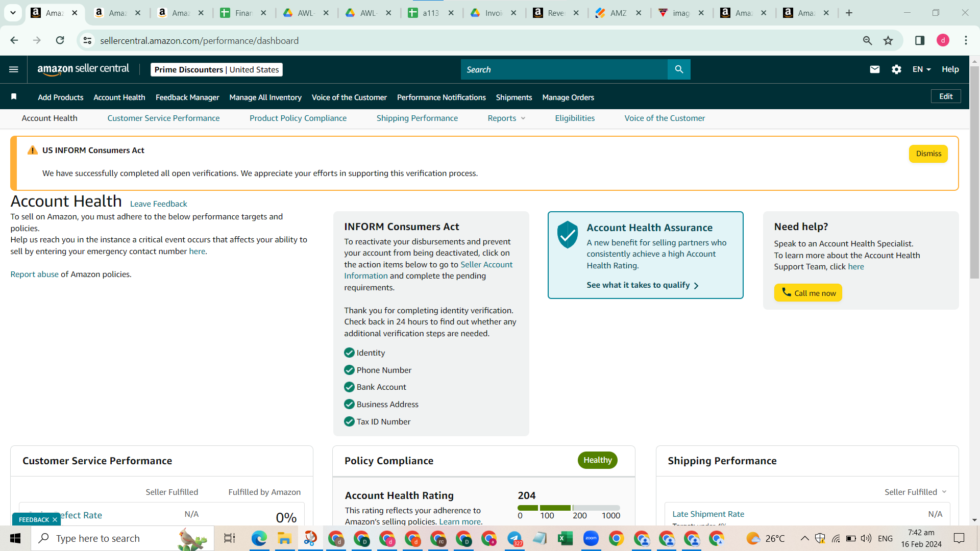The height and width of the screenshot is (551, 980).
Task: Open Manage Orders menu item
Action: click(568, 97)
